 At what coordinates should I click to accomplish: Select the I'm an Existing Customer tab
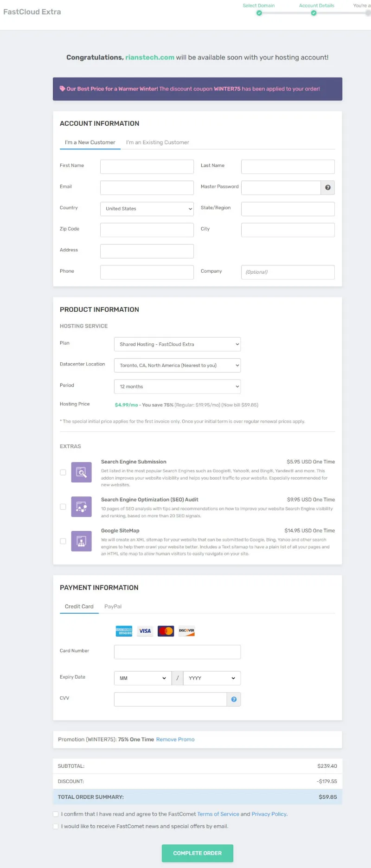158,142
